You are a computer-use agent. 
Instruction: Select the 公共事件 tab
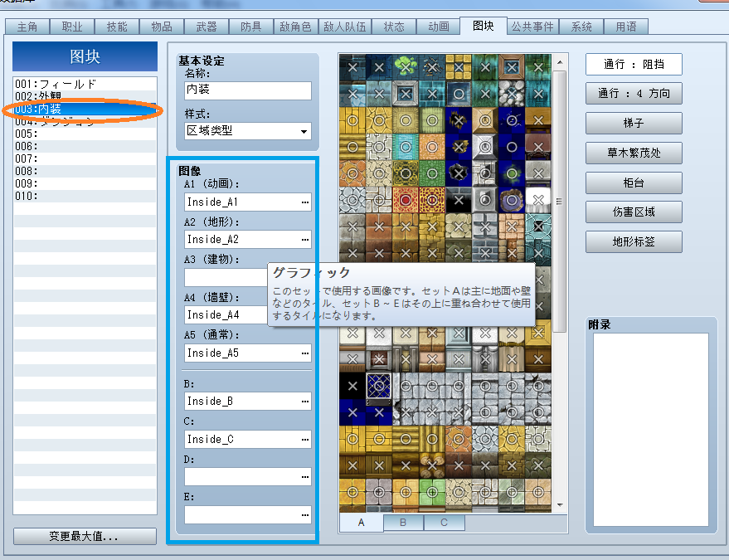[532, 27]
